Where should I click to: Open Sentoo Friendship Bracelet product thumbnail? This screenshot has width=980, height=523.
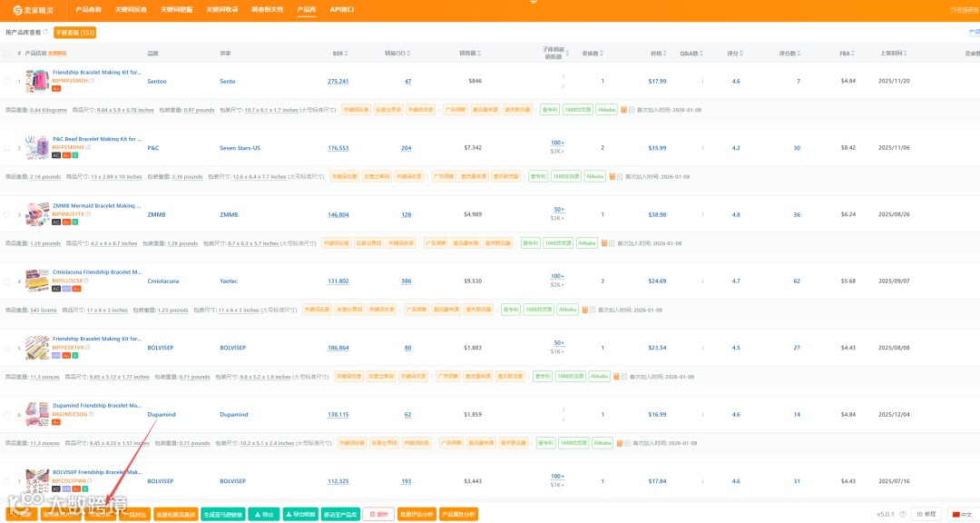pos(37,82)
